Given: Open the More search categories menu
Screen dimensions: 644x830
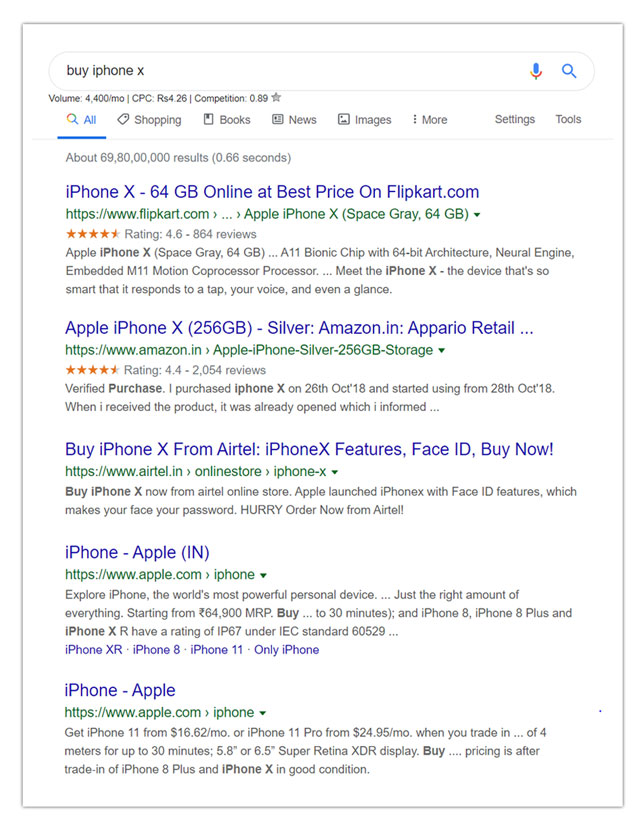Looking at the screenshot, I should point(430,120).
